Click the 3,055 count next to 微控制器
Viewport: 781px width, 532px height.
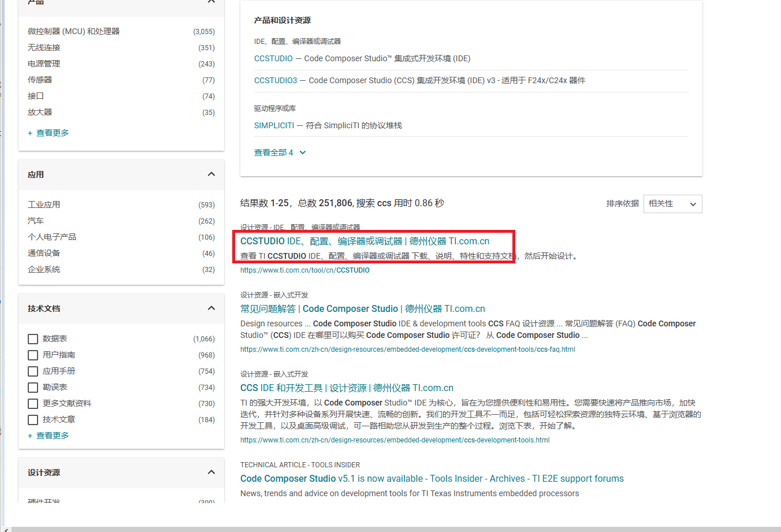tap(204, 32)
